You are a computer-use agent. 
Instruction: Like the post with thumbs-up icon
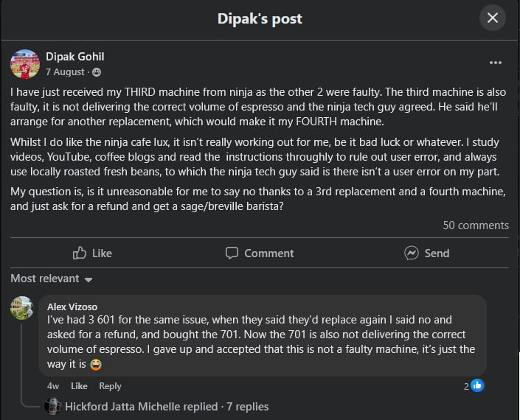[x=79, y=253]
